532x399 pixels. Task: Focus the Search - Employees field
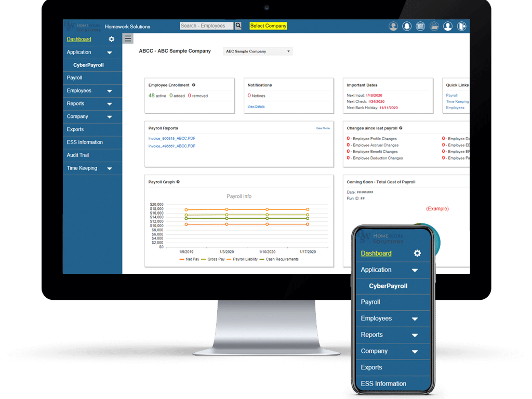pyautogui.click(x=207, y=26)
